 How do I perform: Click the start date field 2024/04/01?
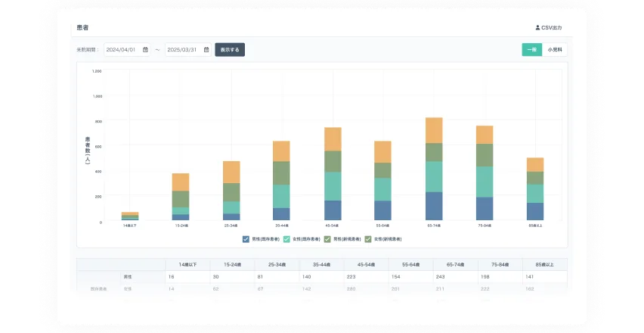[x=121, y=50]
